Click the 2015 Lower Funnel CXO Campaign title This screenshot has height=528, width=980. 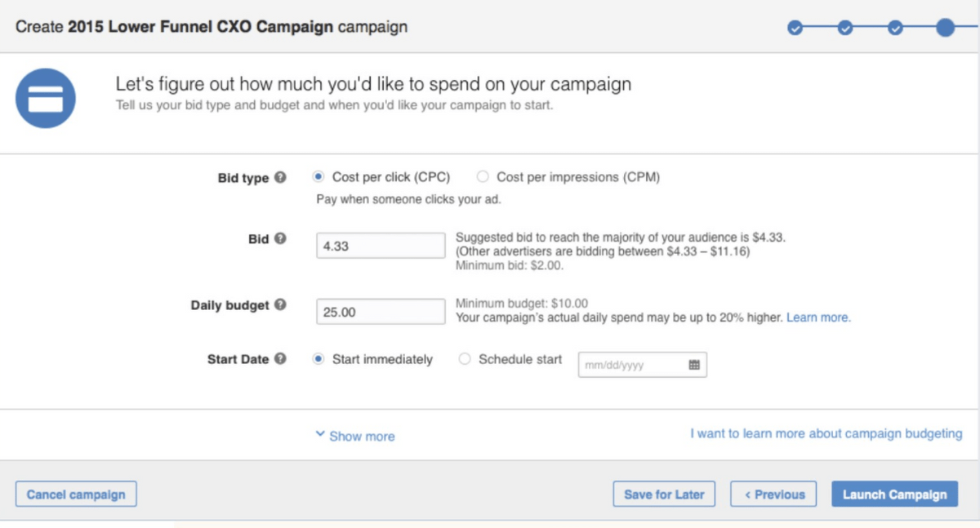tap(201, 27)
